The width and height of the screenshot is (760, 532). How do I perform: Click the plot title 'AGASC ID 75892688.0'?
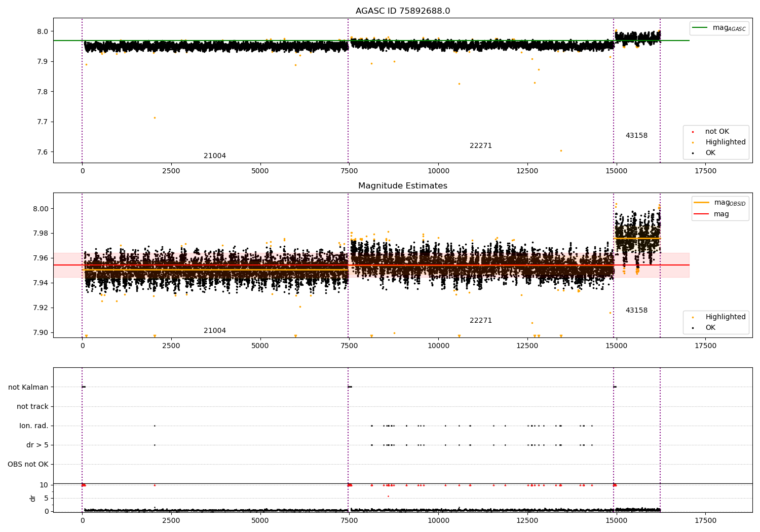click(403, 11)
